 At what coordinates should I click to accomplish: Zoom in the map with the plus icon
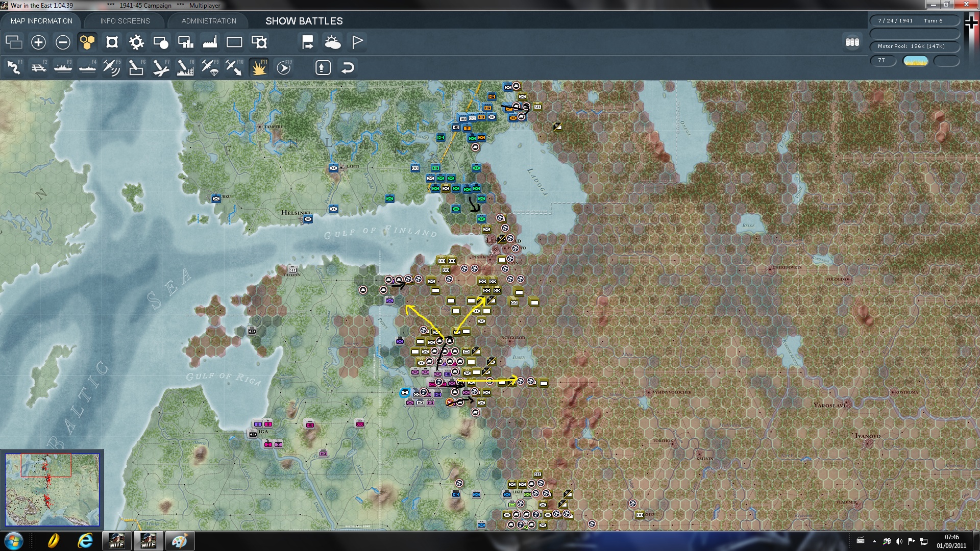point(38,42)
